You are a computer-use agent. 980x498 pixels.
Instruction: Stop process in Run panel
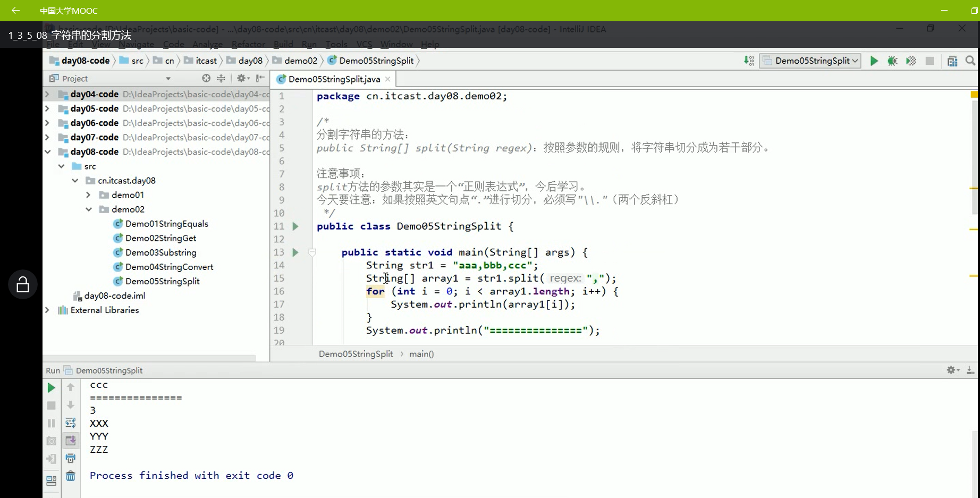pyautogui.click(x=51, y=406)
